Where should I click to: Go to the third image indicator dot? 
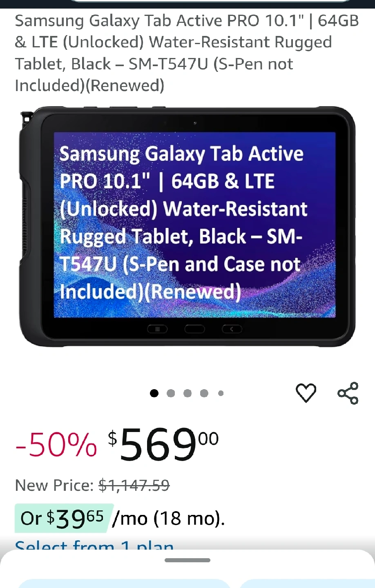[187, 393]
